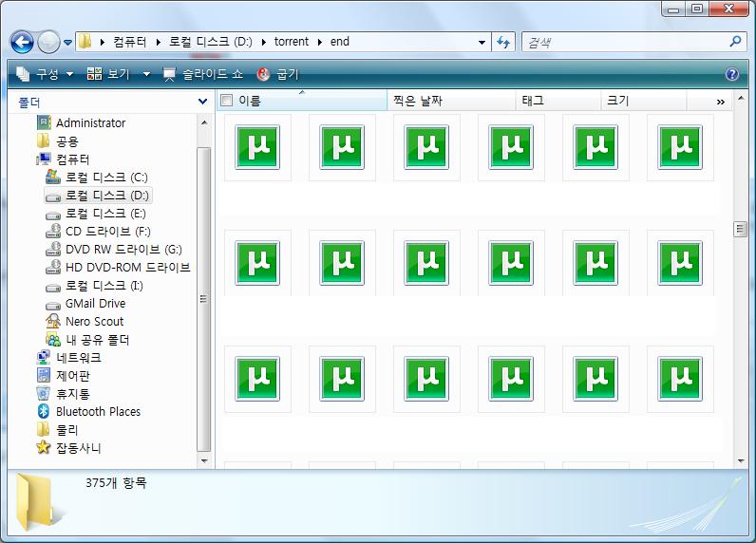Minimize the Explorer window
Viewport: 756px width, 543px height.
pyautogui.click(x=673, y=9)
